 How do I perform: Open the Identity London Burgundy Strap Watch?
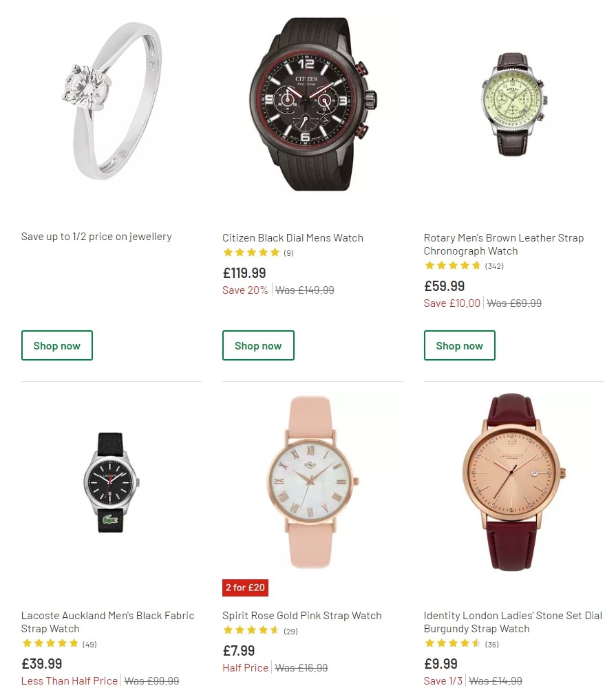[512, 621]
